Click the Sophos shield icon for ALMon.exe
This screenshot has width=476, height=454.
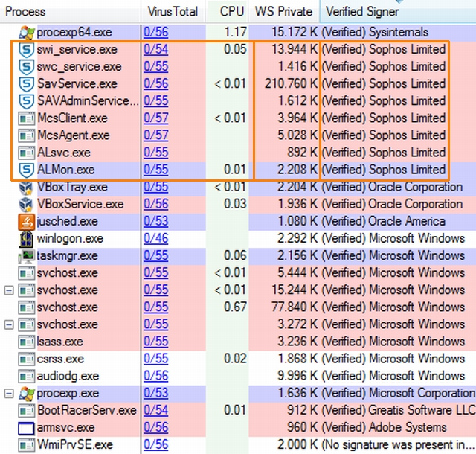27,170
